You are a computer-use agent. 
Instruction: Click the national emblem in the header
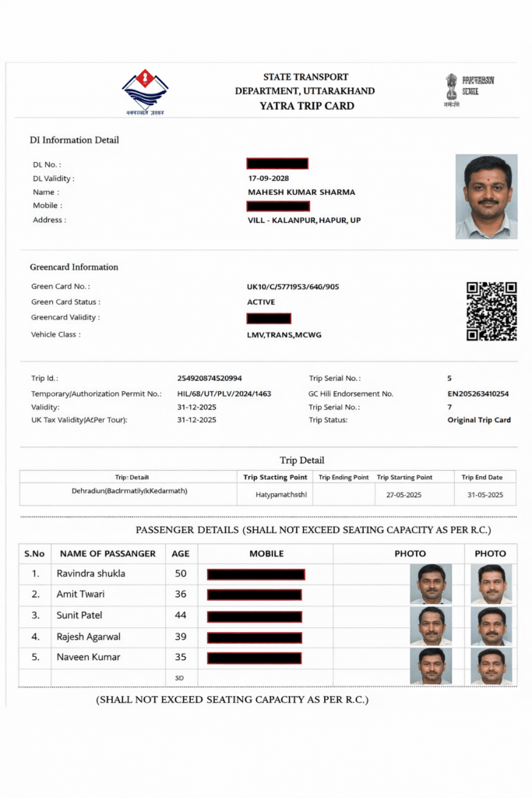451,87
